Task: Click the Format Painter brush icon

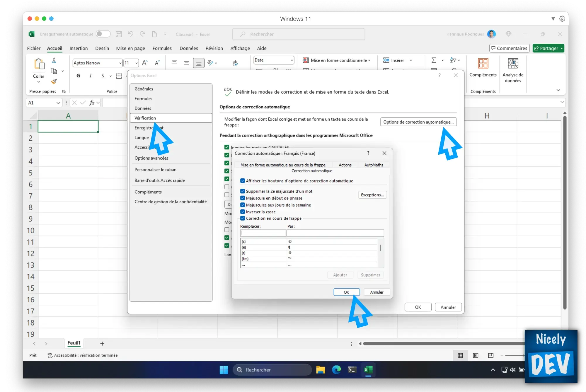Action: (54, 81)
